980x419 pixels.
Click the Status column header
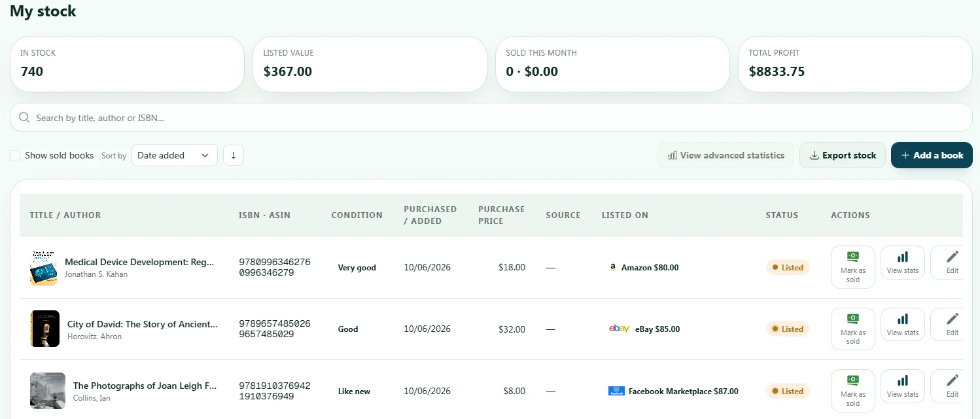point(782,215)
